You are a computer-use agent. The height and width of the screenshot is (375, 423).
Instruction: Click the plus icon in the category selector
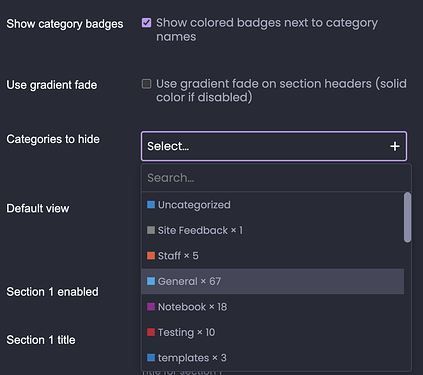tap(395, 146)
